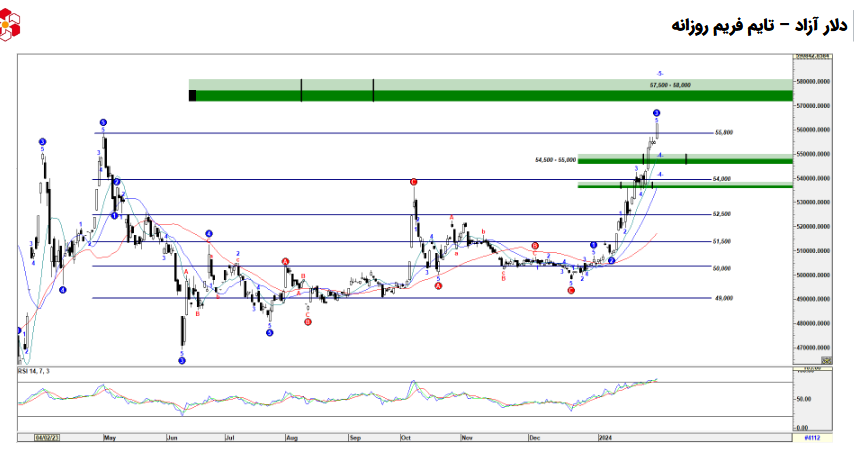Click the 55,800 horizontal level label
The height and width of the screenshot is (455, 854).
(723, 132)
